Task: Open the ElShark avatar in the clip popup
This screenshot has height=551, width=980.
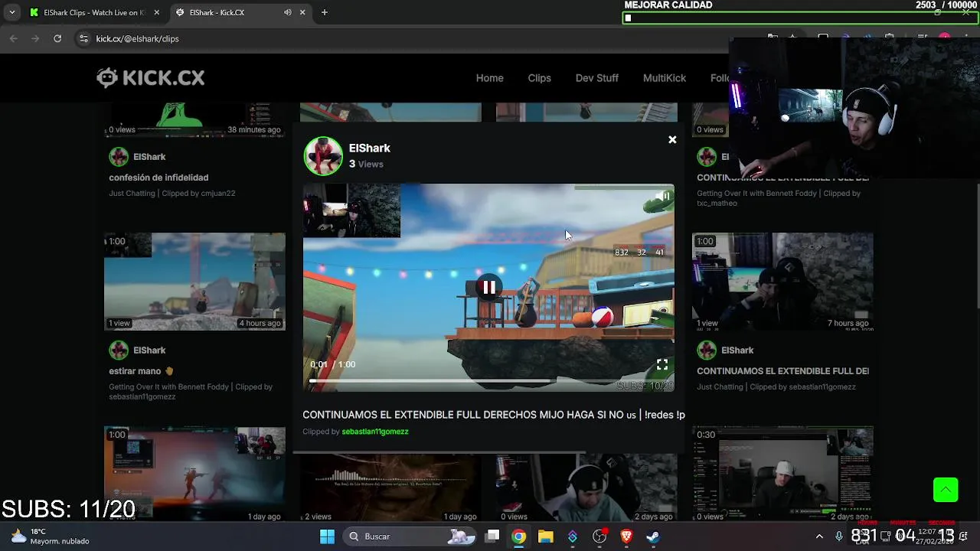Action: coord(323,155)
